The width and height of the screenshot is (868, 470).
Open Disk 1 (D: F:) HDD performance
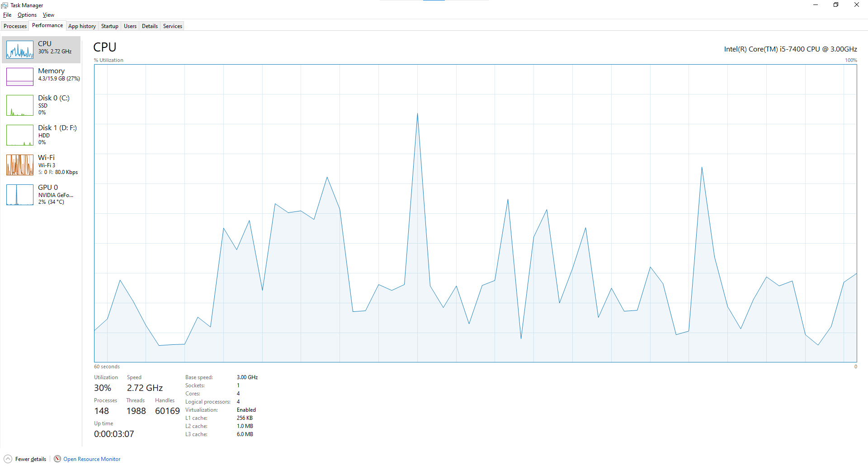pos(41,135)
